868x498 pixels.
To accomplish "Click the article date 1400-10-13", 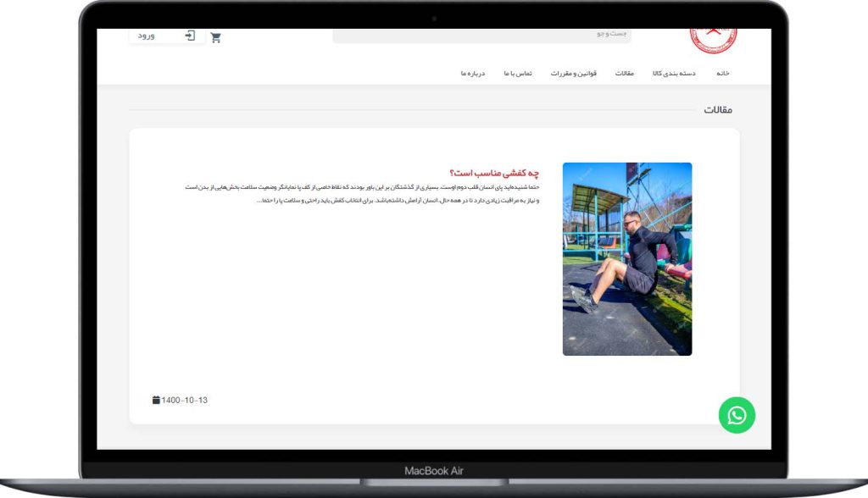I will [x=184, y=400].
